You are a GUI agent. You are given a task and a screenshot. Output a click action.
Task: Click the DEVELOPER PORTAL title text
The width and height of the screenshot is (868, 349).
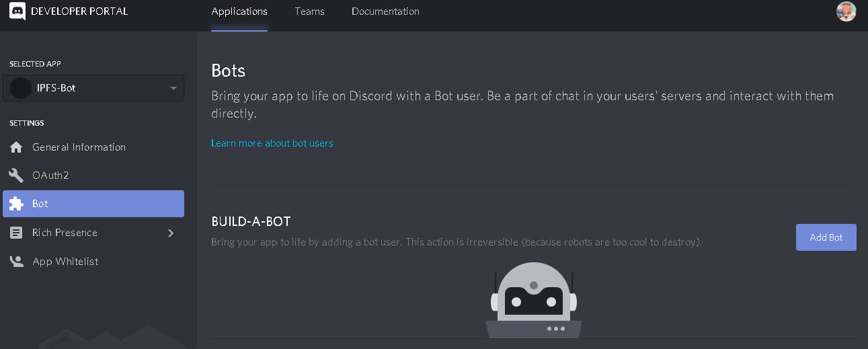(79, 11)
